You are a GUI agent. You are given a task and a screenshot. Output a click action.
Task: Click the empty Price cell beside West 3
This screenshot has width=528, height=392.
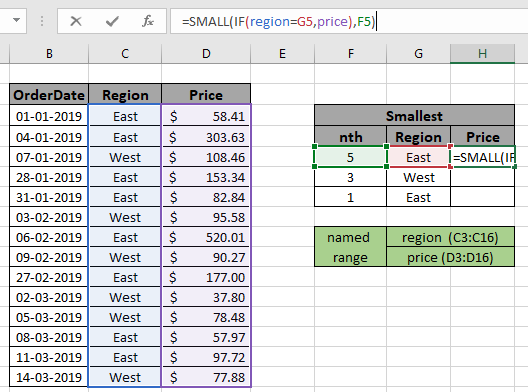click(483, 177)
